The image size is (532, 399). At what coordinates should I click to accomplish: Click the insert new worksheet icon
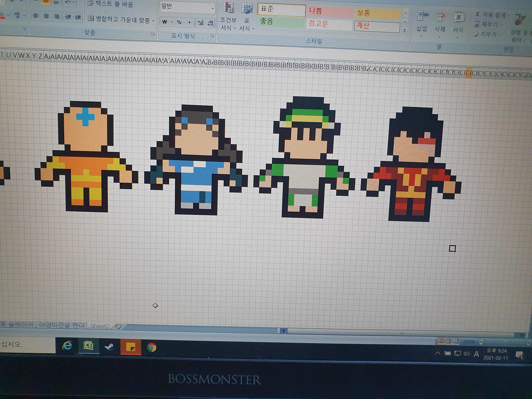point(118,326)
